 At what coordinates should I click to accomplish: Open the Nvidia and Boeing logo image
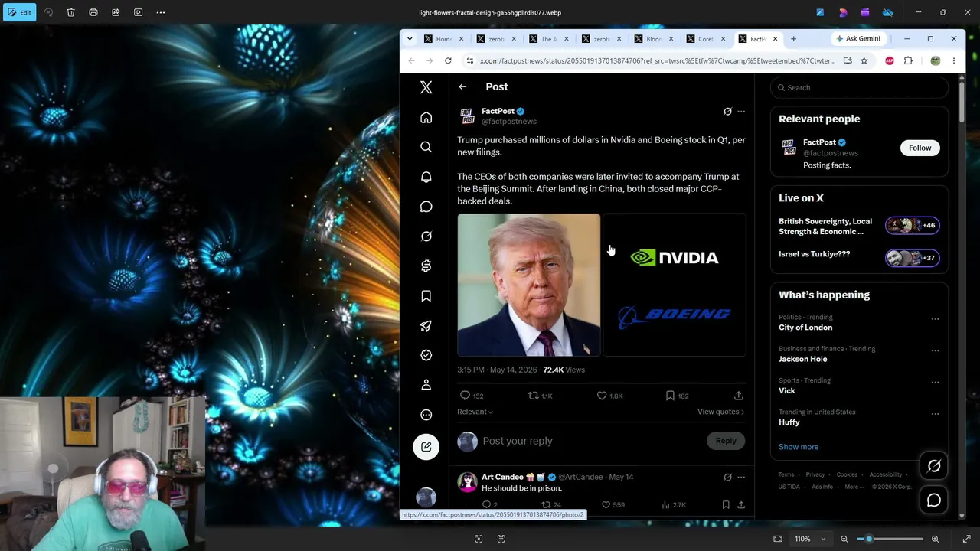675,285
